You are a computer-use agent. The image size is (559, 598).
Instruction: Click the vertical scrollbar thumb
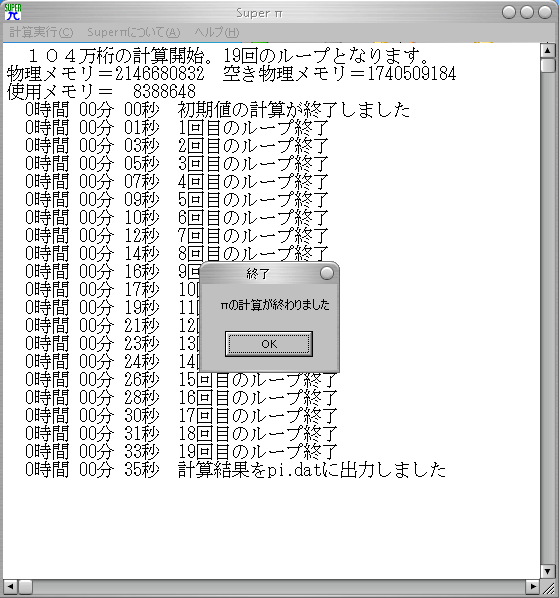pos(548,65)
